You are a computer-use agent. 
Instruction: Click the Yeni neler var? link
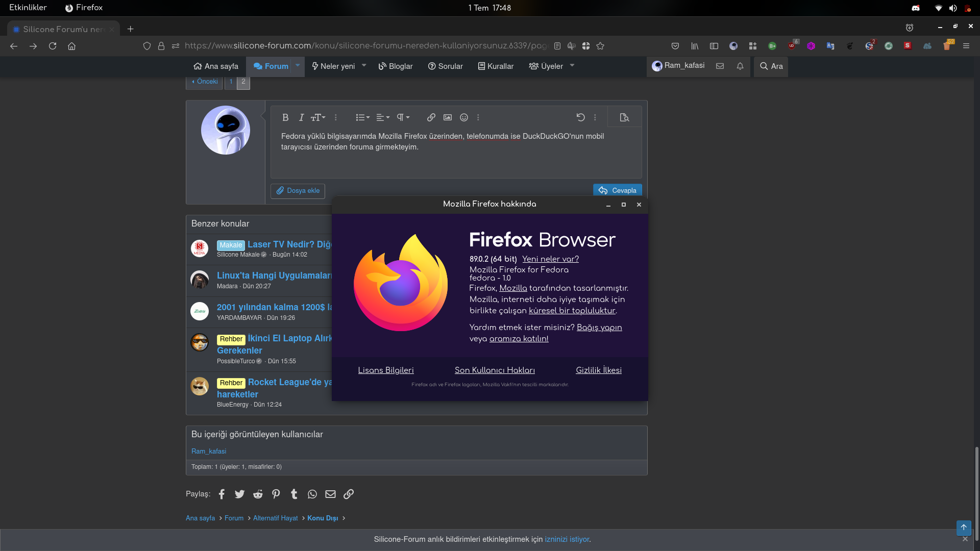point(550,259)
